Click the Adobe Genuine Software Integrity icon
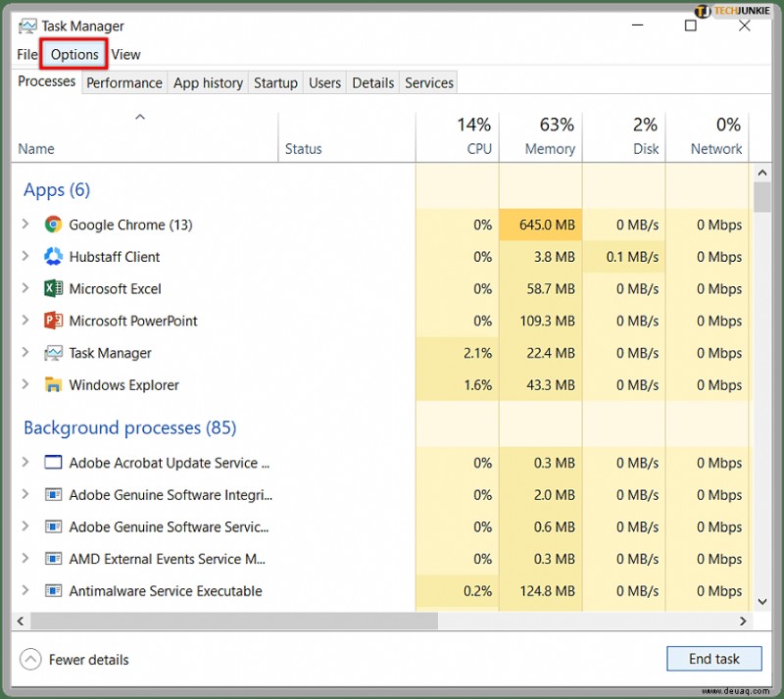 point(53,495)
